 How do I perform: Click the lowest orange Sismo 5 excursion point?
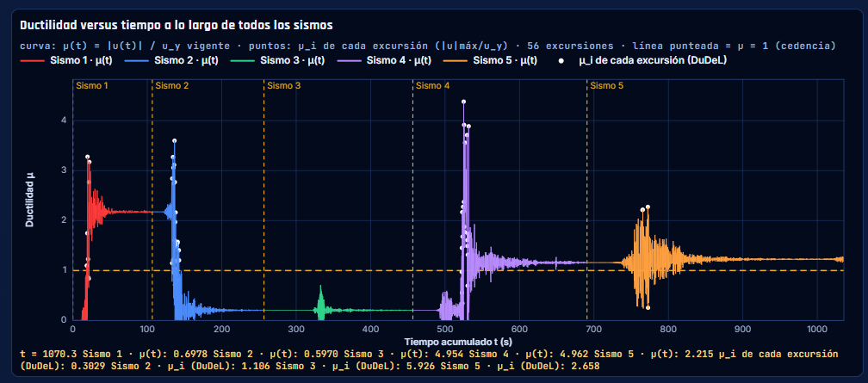click(x=648, y=308)
